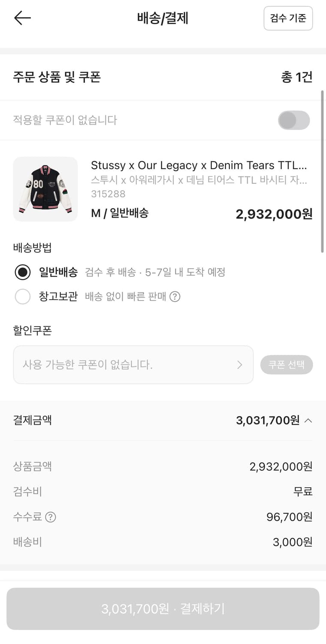Open help icon next to 수수료

pos(51,517)
